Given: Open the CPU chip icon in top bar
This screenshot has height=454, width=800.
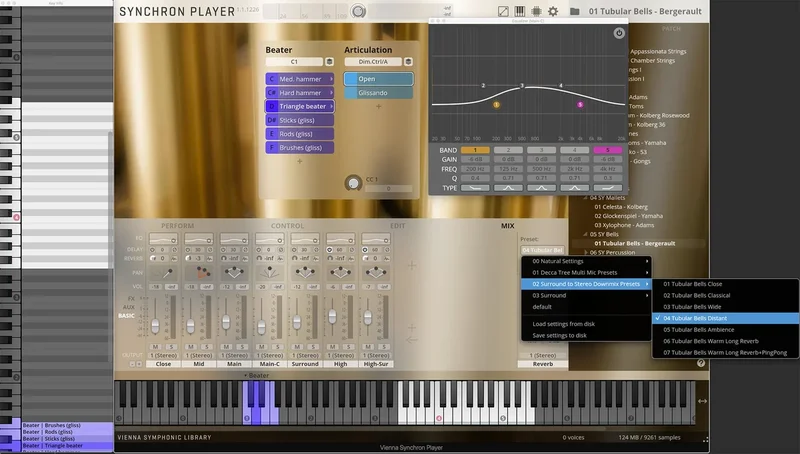Looking at the screenshot, I should pos(536,11).
